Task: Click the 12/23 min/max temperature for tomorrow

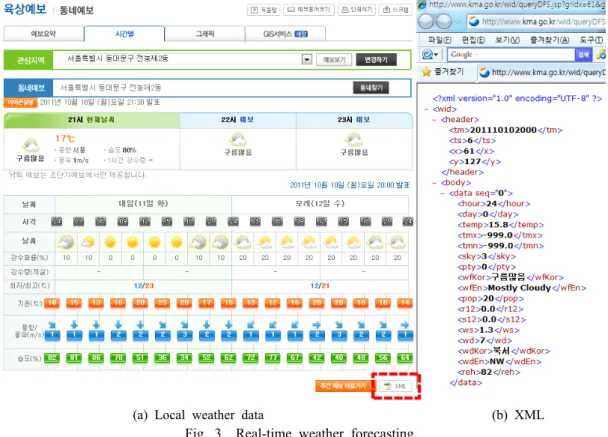Action: [x=143, y=286]
